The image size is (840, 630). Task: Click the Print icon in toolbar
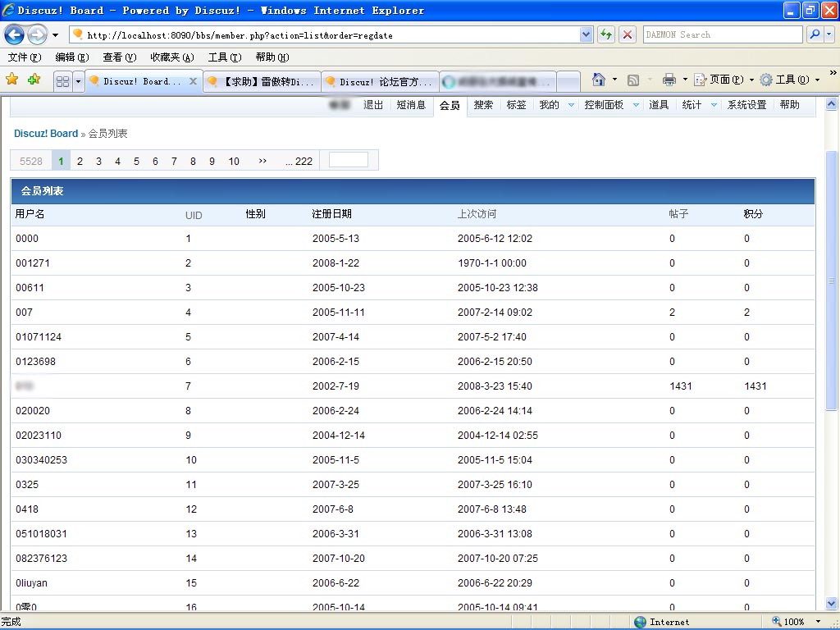tap(669, 80)
